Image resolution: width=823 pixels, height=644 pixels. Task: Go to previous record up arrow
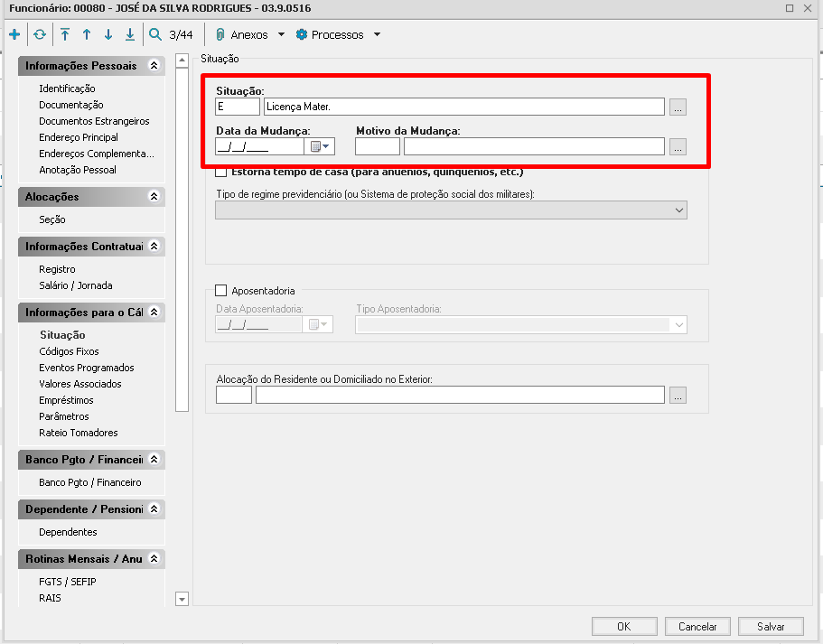(x=87, y=34)
